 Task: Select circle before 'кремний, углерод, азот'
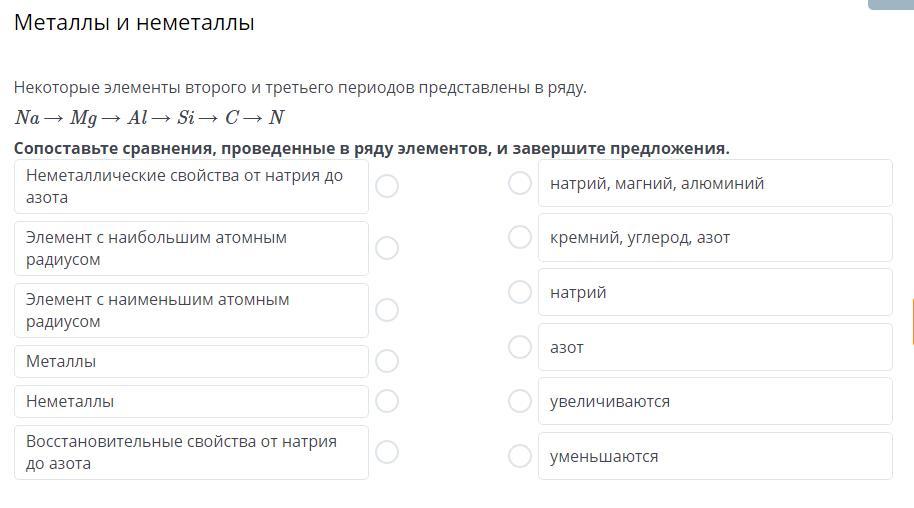click(520, 237)
